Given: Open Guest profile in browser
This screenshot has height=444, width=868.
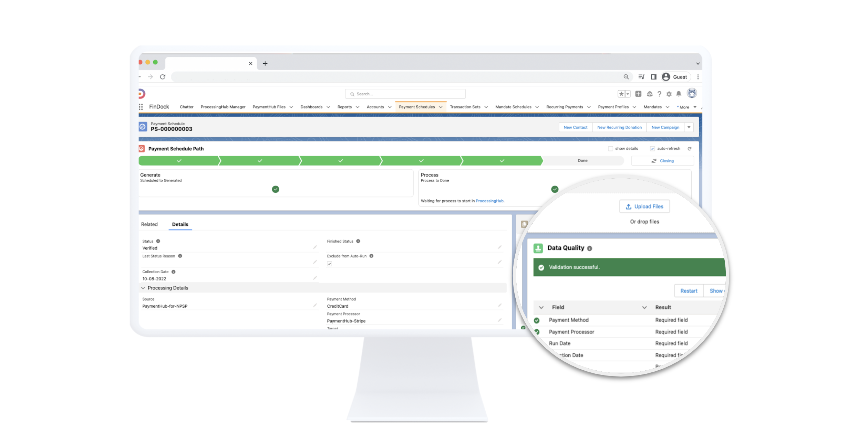Looking at the screenshot, I should point(675,77).
